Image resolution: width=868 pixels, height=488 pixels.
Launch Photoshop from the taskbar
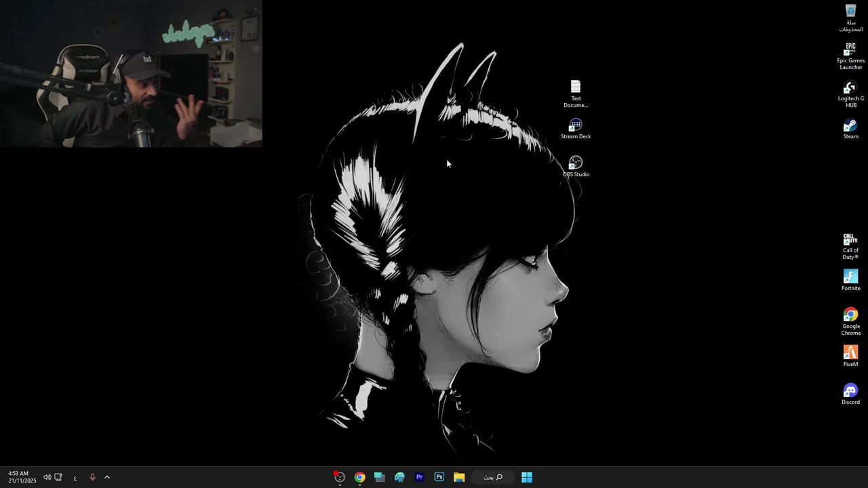pyautogui.click(x=439, y=477)
